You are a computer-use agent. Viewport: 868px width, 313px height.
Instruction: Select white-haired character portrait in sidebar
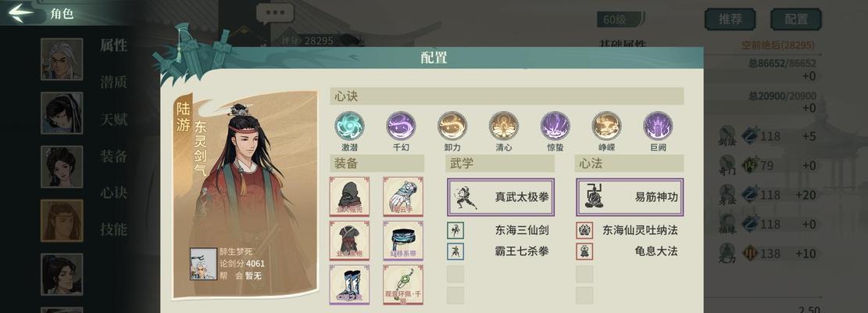[x=62, y=59]
